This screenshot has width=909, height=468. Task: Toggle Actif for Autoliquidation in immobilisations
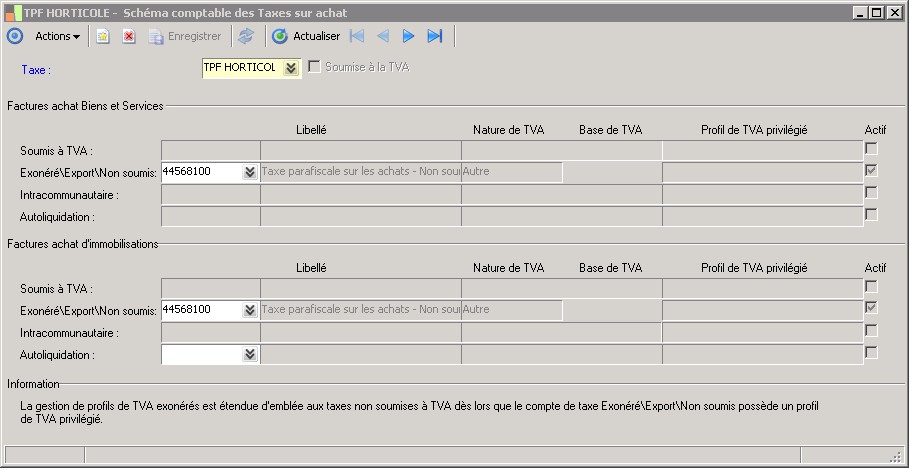[871, 352]
